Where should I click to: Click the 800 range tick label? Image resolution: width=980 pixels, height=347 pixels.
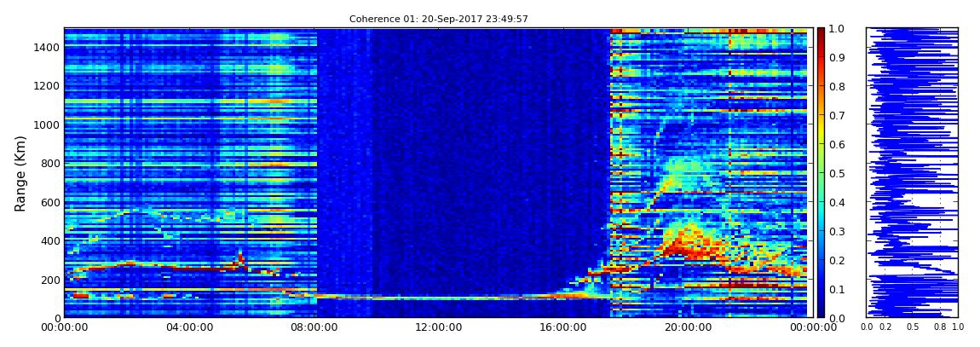pos(49,163)
